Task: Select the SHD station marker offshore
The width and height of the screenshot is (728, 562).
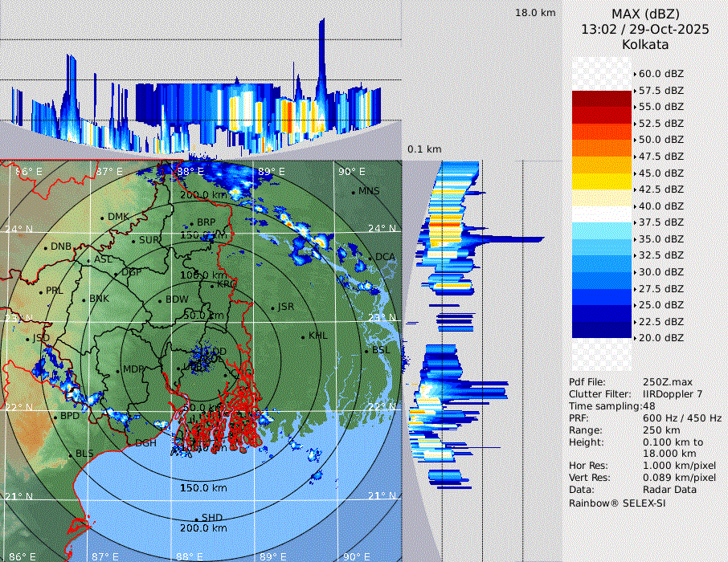Action: pos(197,518)
